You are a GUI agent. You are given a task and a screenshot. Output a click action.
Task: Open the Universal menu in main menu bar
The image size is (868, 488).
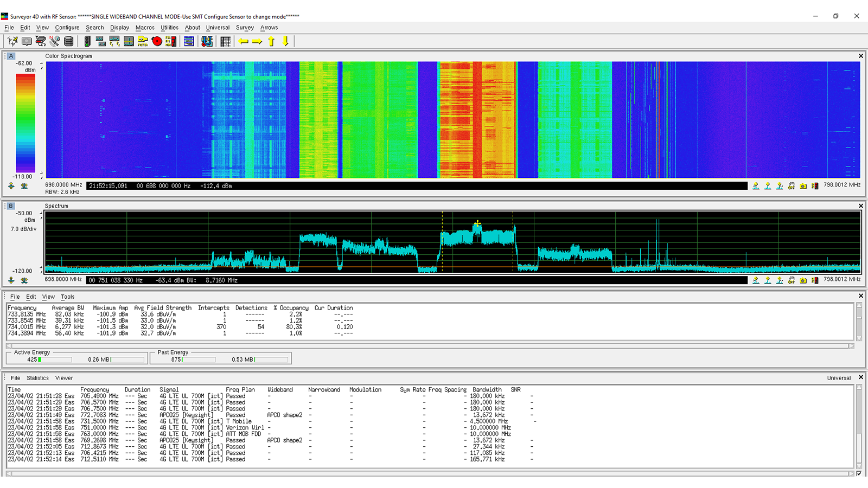pyautogui.click(x=218, y=28)
